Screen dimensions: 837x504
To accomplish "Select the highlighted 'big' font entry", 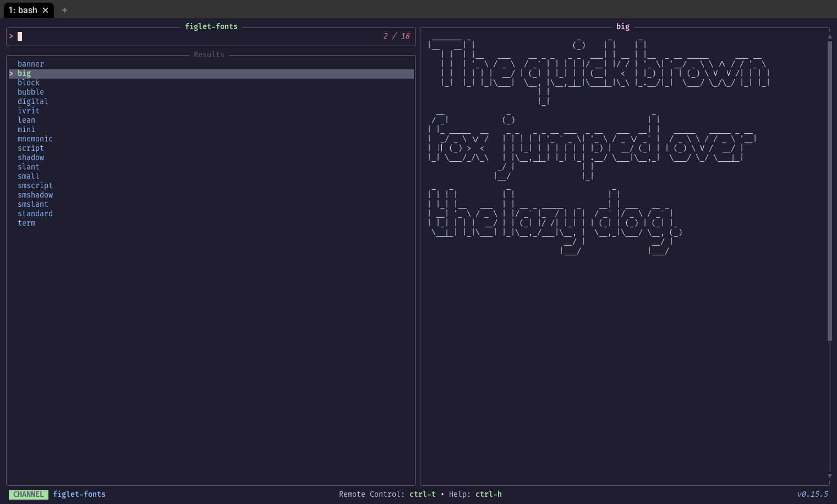I will coord(211,74).
